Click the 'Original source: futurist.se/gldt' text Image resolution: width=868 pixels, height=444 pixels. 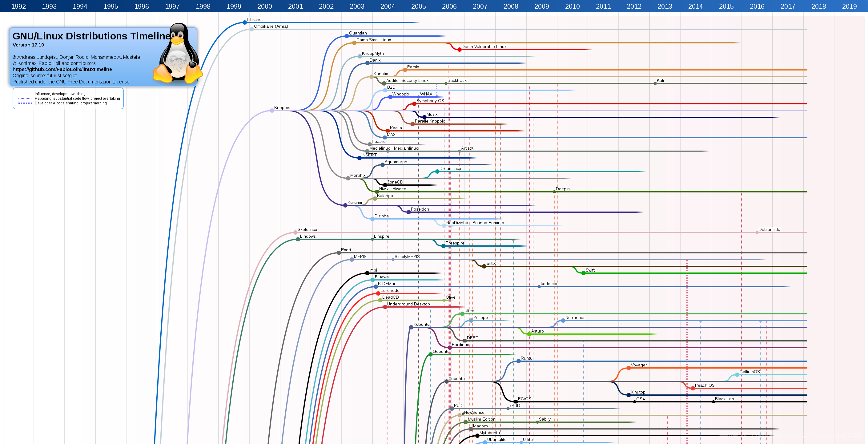(45, 75)
